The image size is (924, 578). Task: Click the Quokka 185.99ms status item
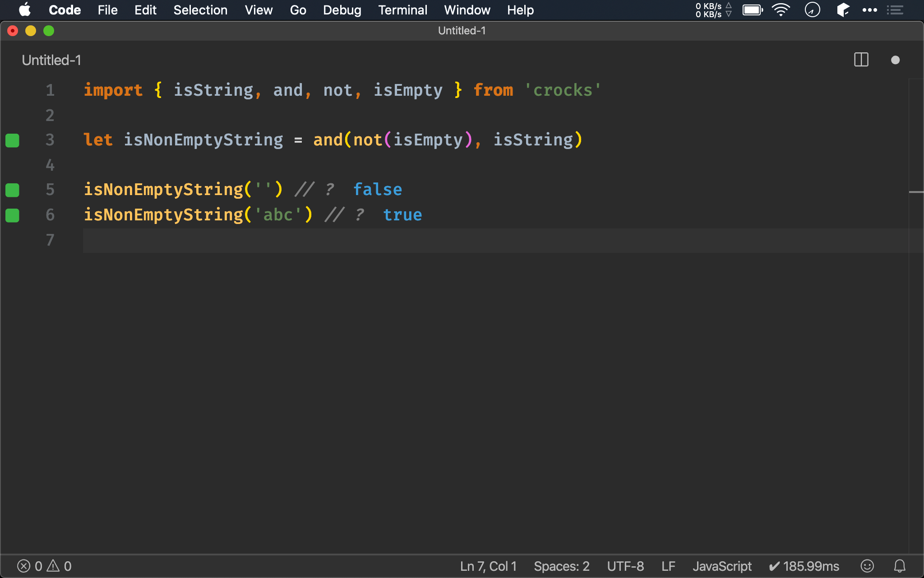point(804,566)
